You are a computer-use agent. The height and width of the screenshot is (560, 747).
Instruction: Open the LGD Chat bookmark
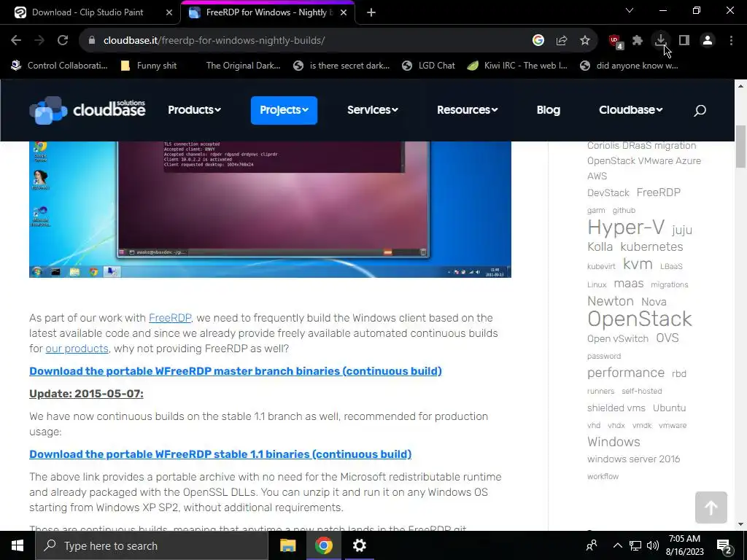(429, 66)
